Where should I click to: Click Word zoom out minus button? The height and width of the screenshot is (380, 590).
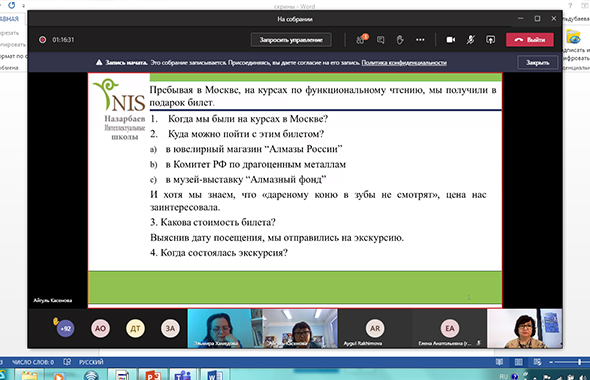click(x=551, y=362)
